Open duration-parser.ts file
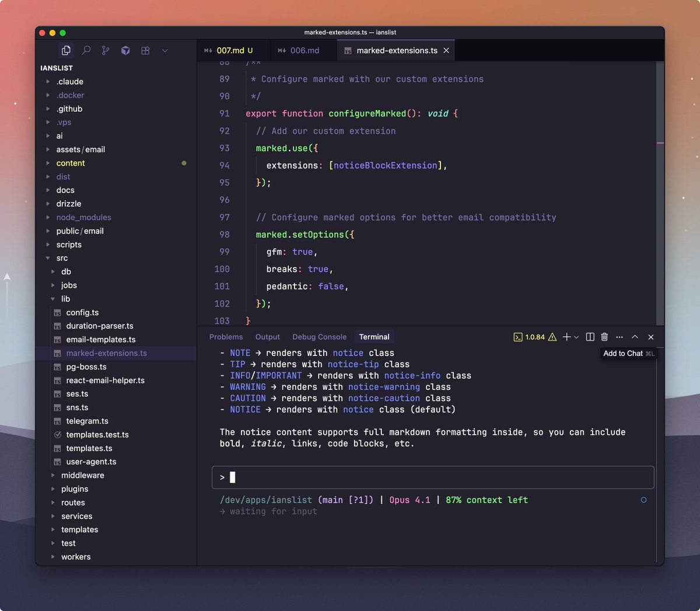This screenshot has height=611, width=700. click(116, 326)
